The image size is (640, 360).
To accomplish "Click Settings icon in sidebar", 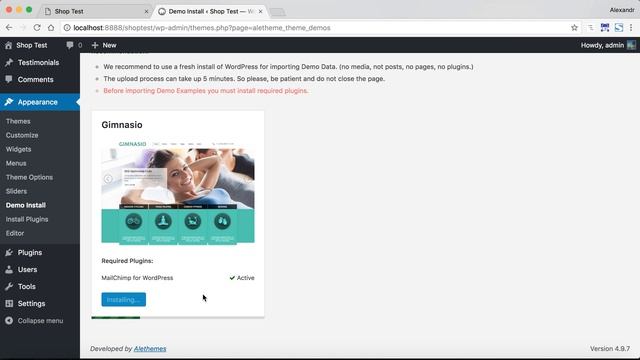I will click(x=9, y=304).
